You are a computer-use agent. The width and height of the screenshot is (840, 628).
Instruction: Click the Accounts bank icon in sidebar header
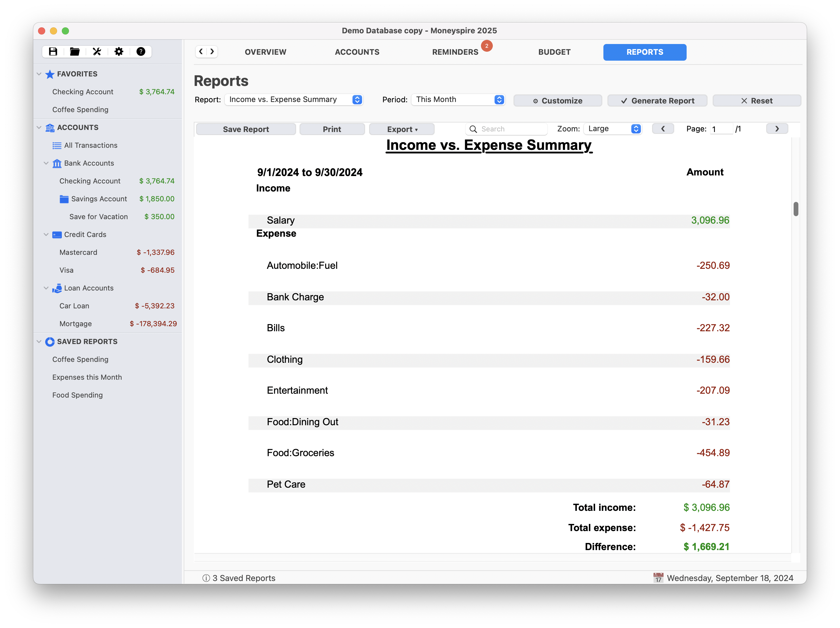click(50, 128)
